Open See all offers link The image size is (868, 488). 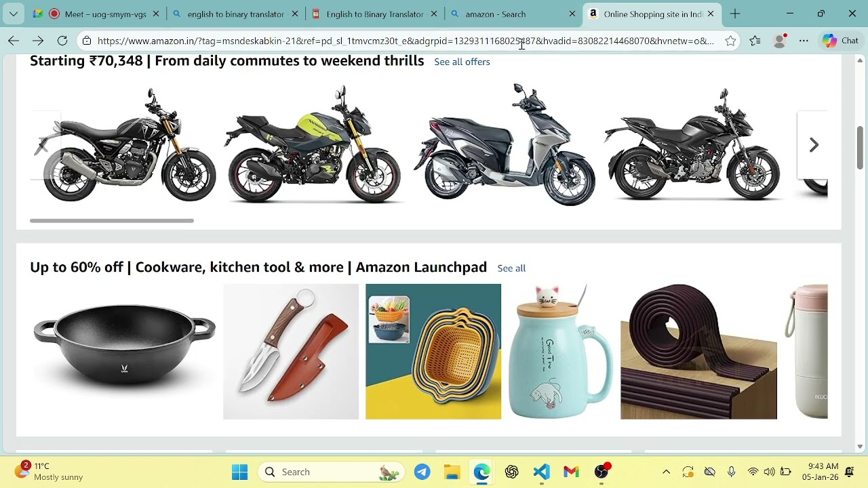pos(462,62)
